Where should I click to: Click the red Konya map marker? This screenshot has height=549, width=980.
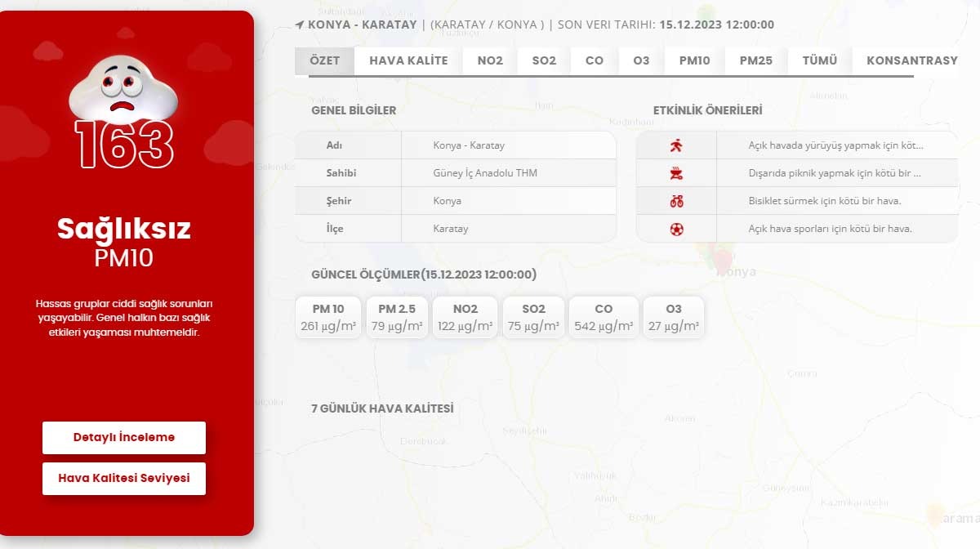(x=722, y=259)
